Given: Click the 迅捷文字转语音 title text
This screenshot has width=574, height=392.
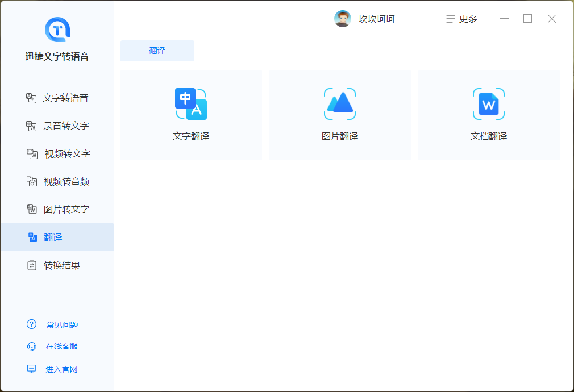Looking at the screenshot, I should [57, 56].
